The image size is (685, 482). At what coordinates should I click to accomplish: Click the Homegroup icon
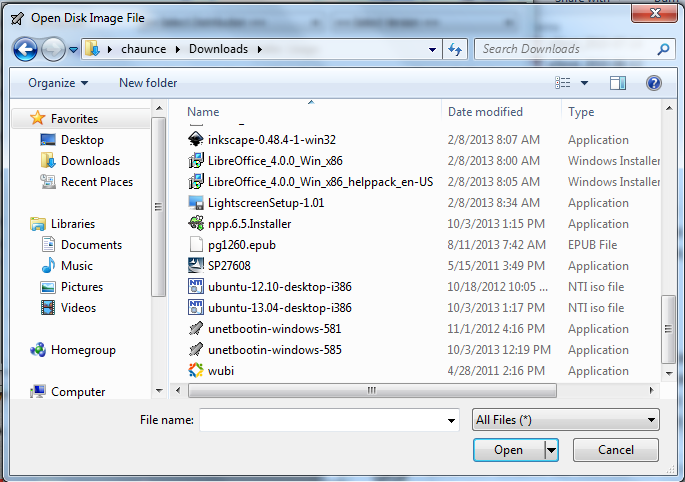38,350
